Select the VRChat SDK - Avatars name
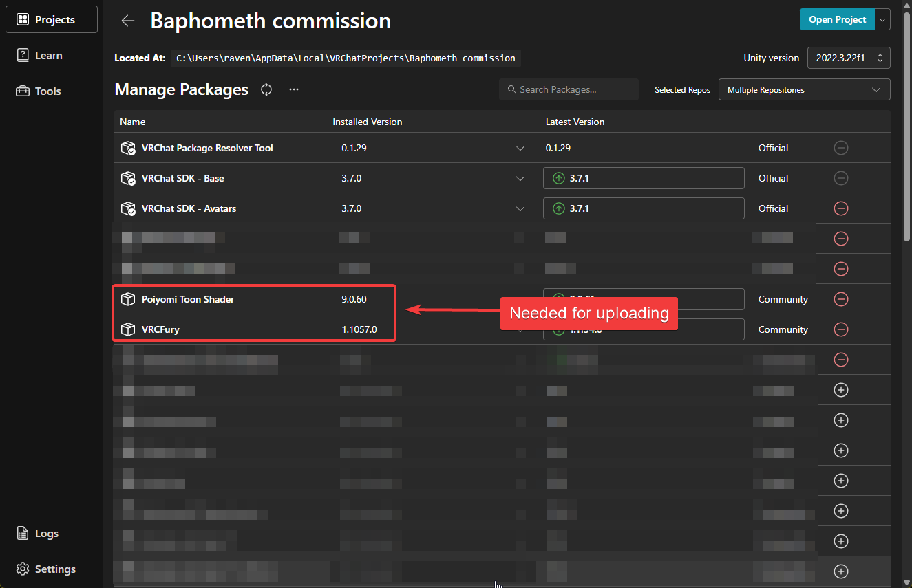This screenshot has height=588, width=912. (x=189, y=208)
